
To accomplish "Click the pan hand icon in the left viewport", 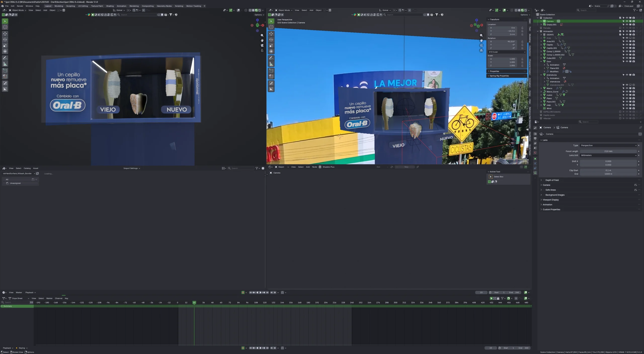I will (x=262, y=40).
